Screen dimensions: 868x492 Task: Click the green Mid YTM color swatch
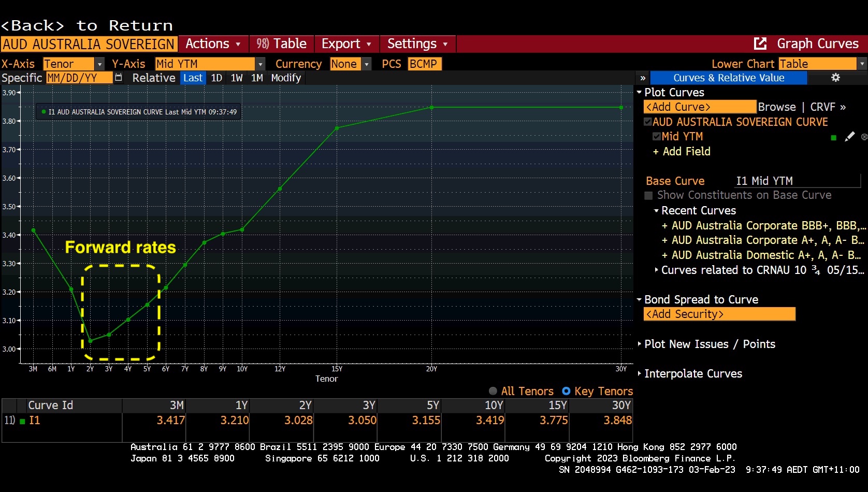pos(833,137)
